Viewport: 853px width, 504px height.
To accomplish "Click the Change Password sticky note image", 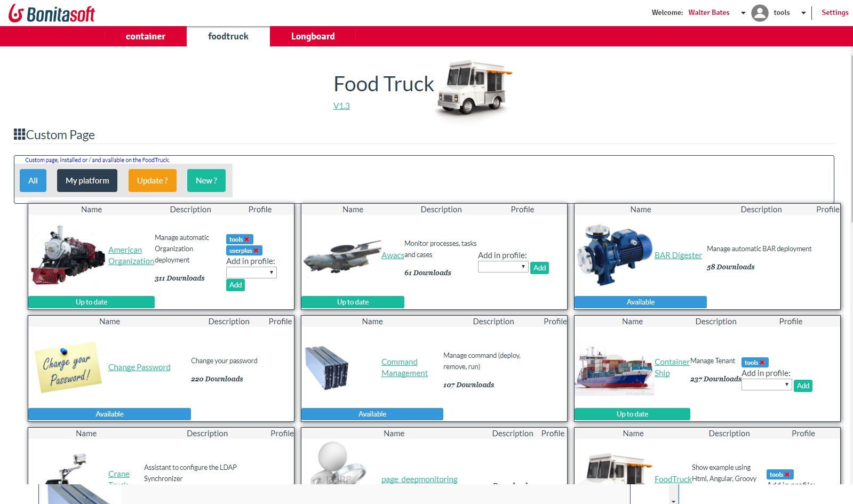I will [x=68, y=367].
